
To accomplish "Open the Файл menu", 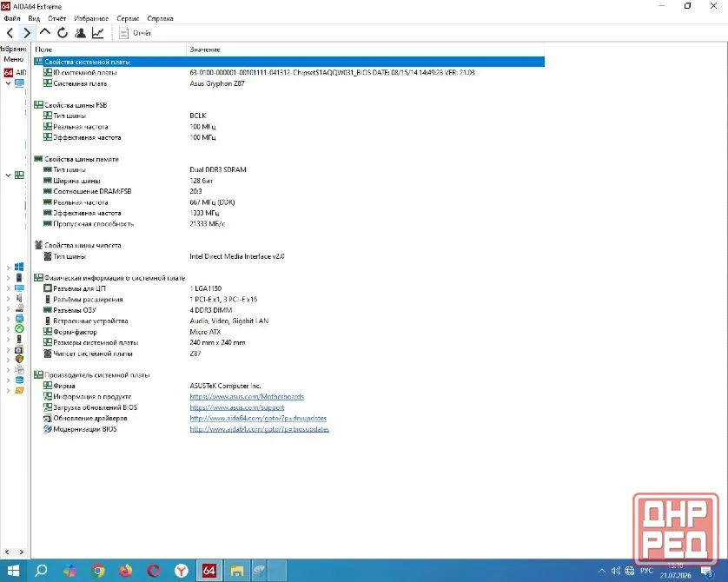I will (x=12, y=18).
